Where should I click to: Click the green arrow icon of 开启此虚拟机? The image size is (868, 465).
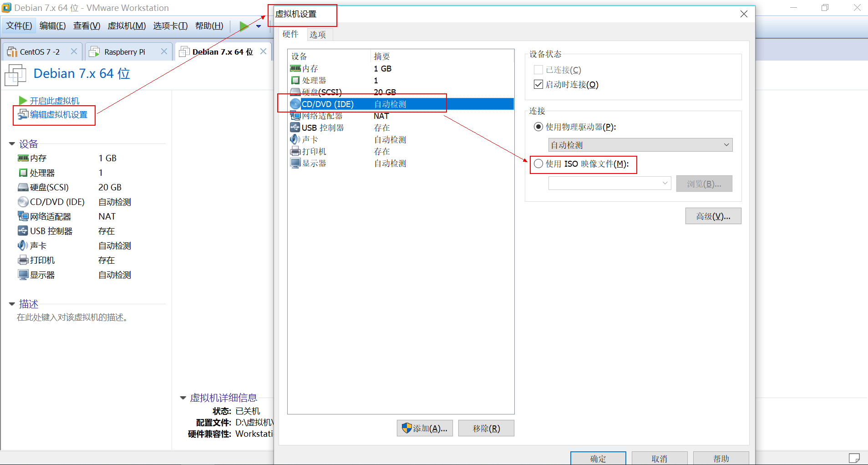[22, 100]
